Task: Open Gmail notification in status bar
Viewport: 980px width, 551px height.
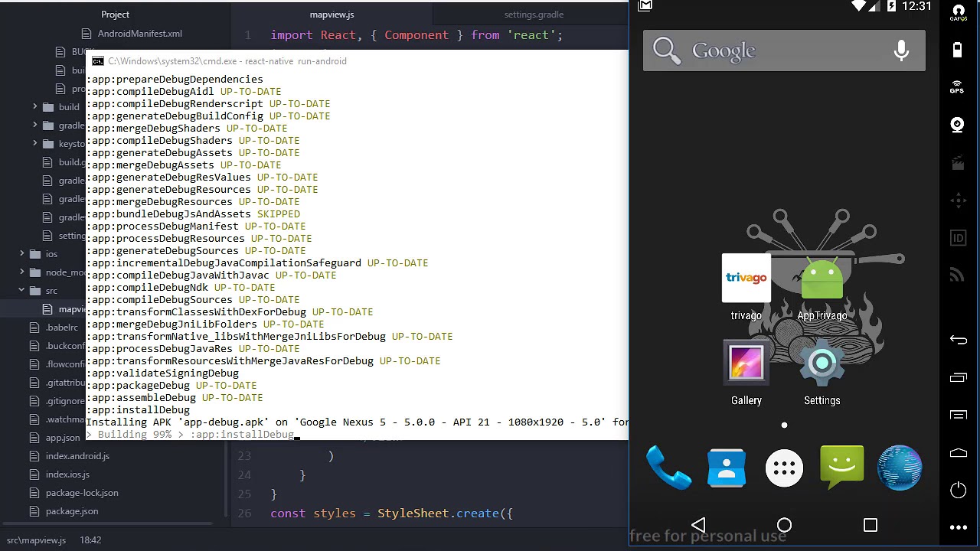Action: [x=645, y=6]
